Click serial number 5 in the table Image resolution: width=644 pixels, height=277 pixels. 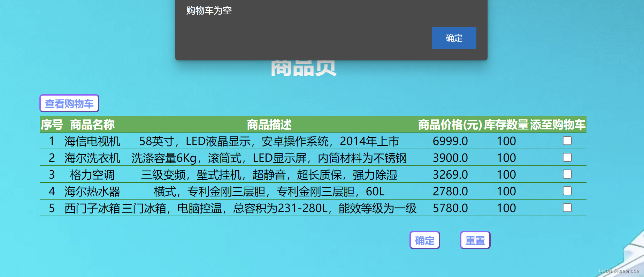[52, 208]
